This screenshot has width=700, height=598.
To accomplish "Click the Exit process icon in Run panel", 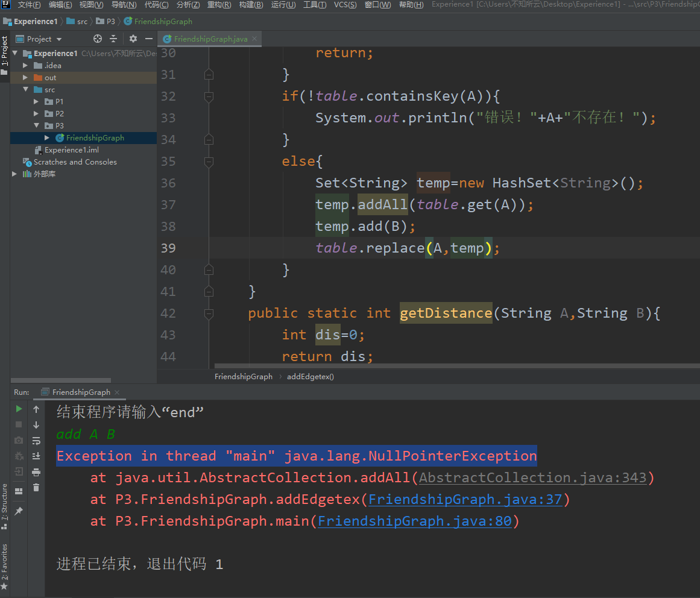I will [19, 471].
